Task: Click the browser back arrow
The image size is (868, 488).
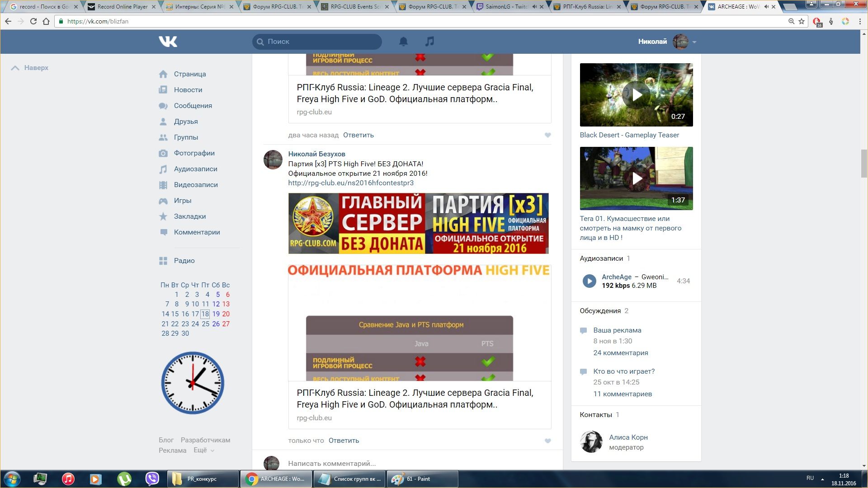Action: [x=8, y=21]
